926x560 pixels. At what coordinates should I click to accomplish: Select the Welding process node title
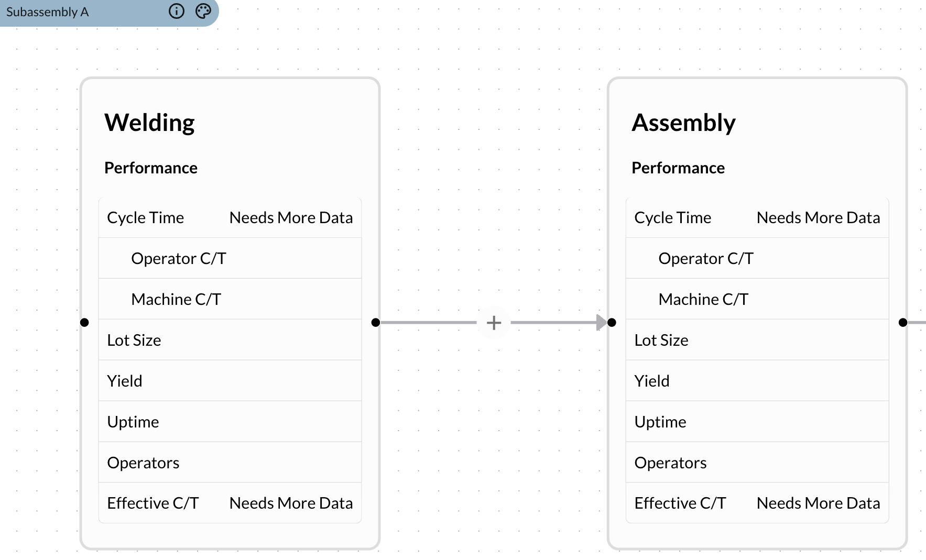pyautogui.click(x=150, y=122)
